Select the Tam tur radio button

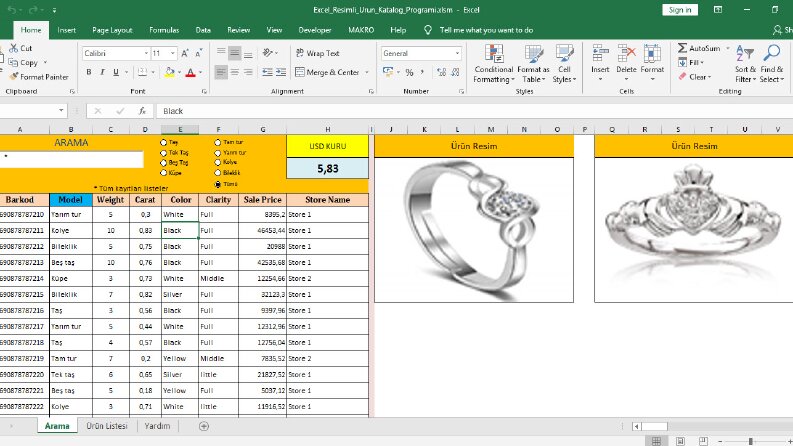pos(217,143)
